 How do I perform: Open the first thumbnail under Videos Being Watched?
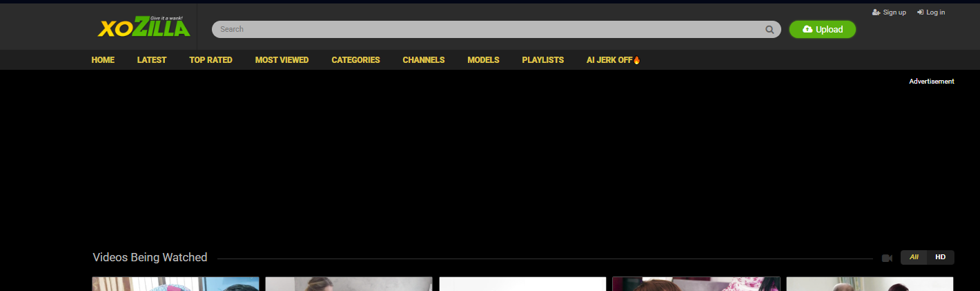coord(175,284)
